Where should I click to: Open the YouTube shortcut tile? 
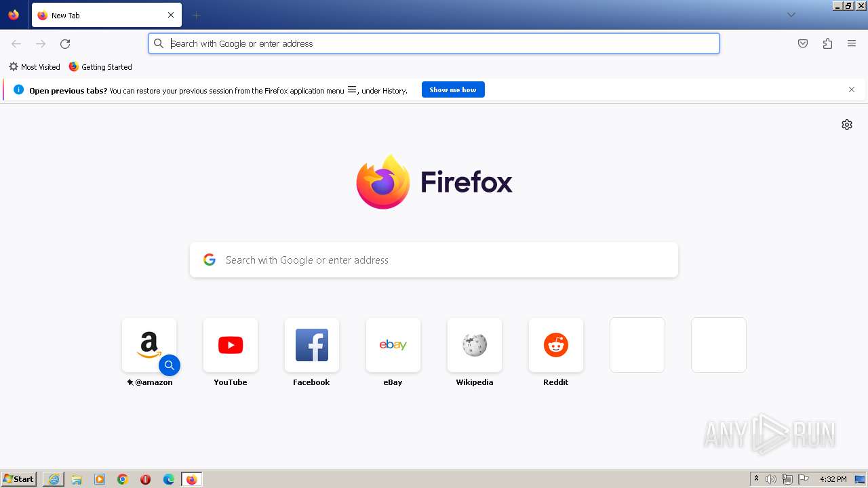tap(231, 345)
